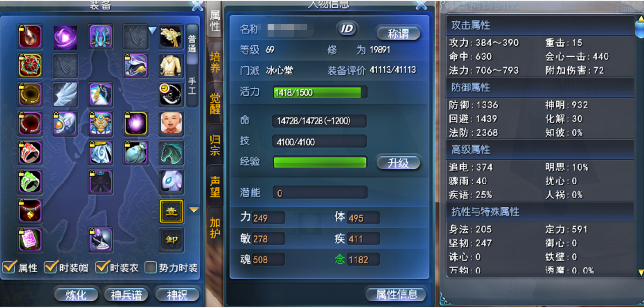Click the golden 壹 equipment set icon
Screen dimensions: 644x308
coord(171,211)
